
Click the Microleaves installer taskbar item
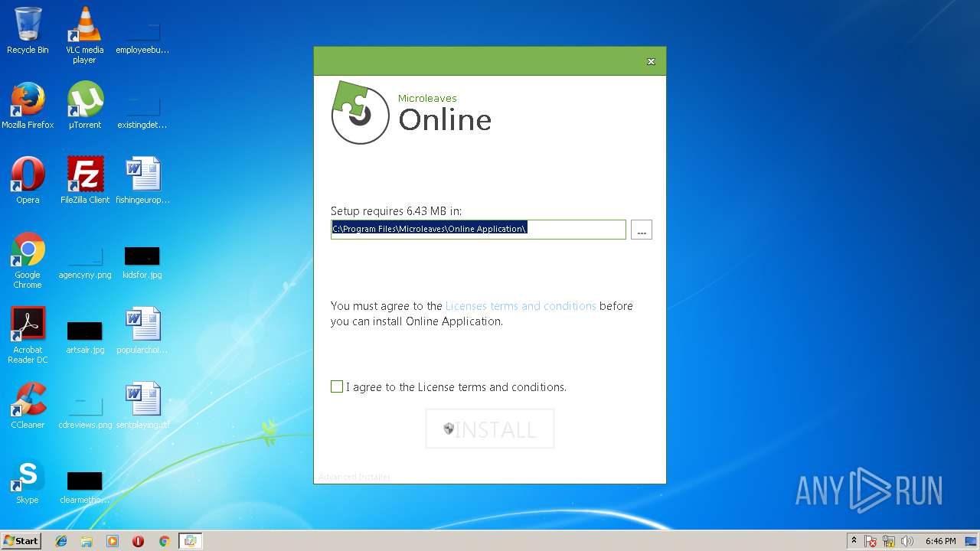190,541
